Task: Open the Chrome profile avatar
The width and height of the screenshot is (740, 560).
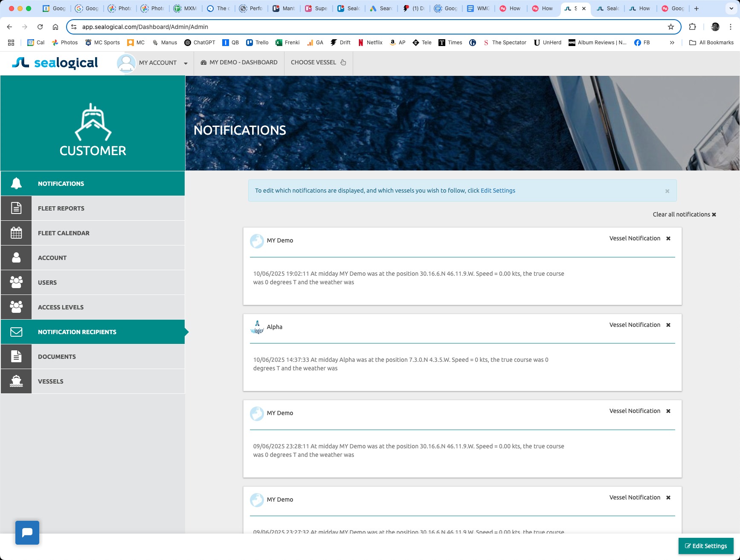Action: coord(715,27)
